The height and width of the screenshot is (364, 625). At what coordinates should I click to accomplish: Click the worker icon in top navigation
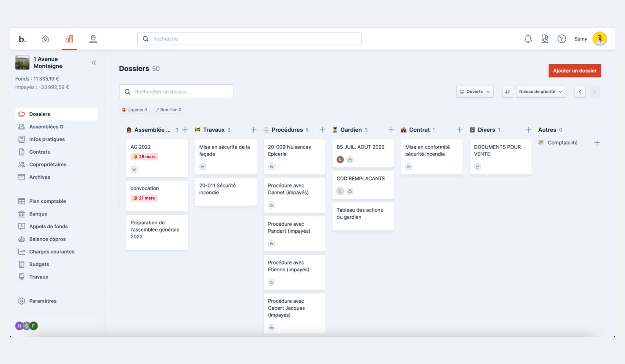(x=93, y=39)
